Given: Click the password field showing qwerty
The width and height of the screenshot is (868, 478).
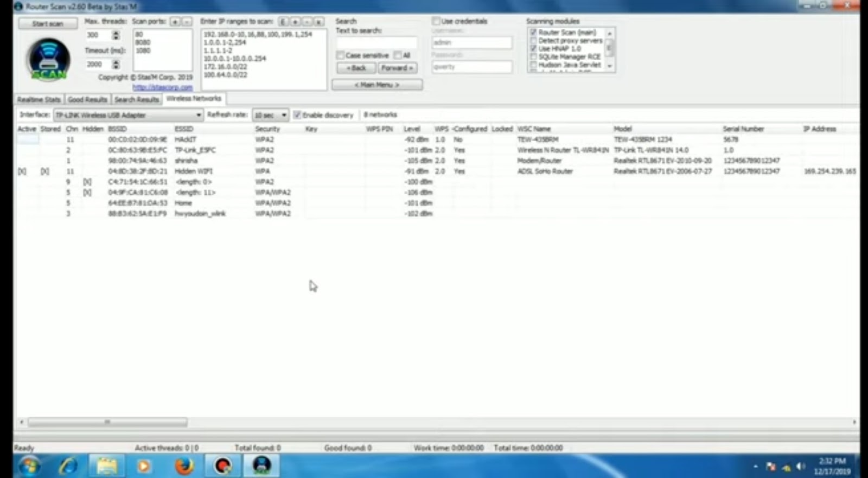Looking at the screenshot, I should click(x=472, y=67).
